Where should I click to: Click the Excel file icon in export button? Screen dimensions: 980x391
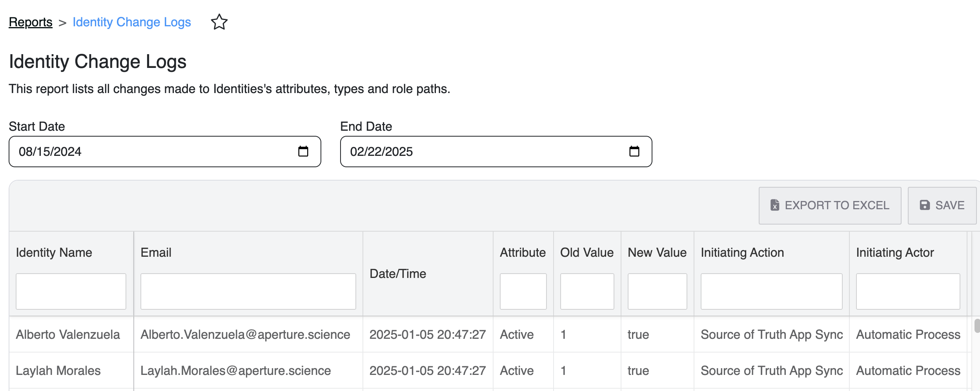tap(774, 205)
